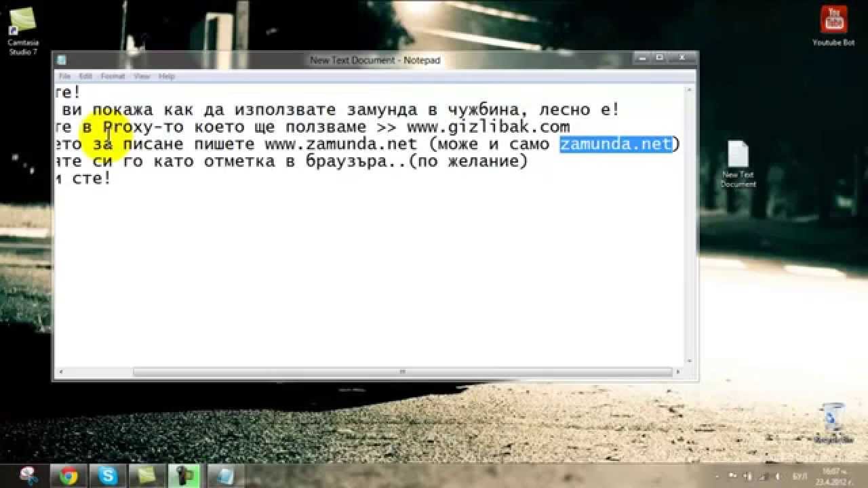Click the word използвате in the text
The image size is (868, 488).
285,109
